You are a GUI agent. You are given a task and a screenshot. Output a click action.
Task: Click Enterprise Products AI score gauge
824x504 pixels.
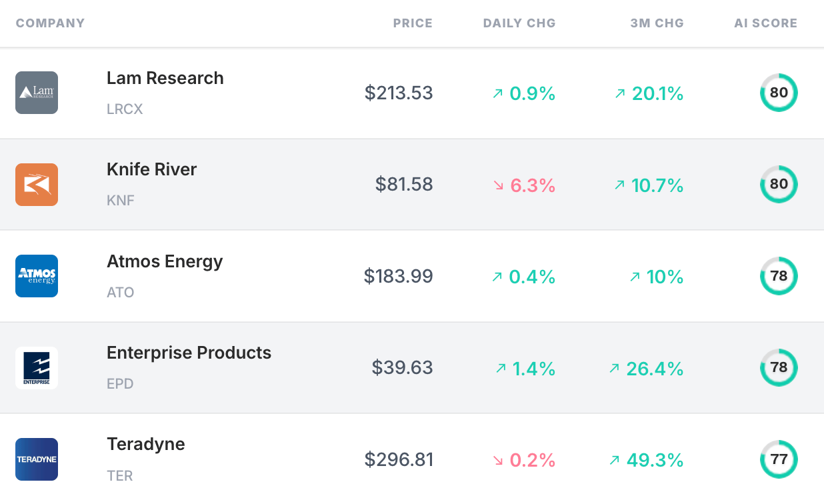click(x=779, y=368)
